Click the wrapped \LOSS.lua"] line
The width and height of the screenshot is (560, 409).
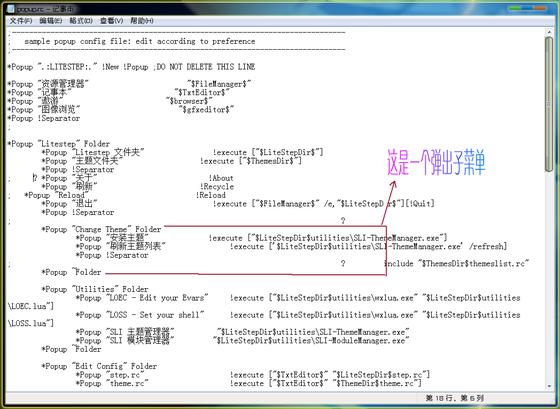click(31, 324)
